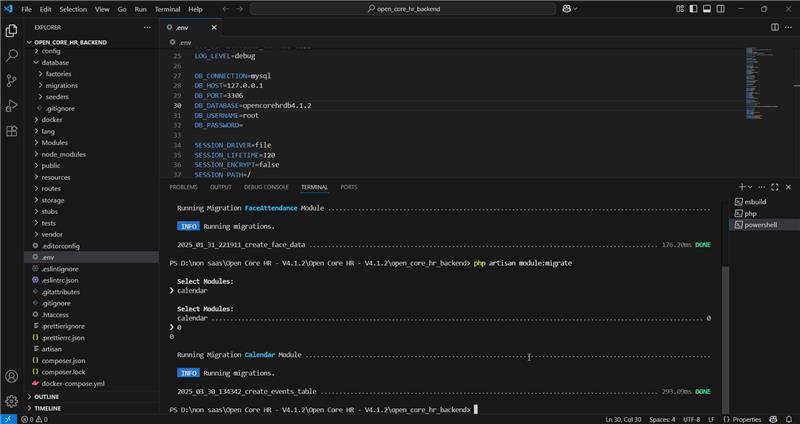Toggle the Primary Side Bar
800x424 pixels.
tap(693, 9)
